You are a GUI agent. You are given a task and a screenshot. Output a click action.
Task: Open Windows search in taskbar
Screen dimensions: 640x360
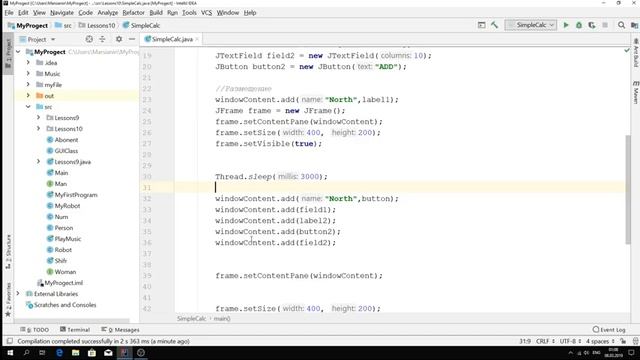(x=27, y=353)
